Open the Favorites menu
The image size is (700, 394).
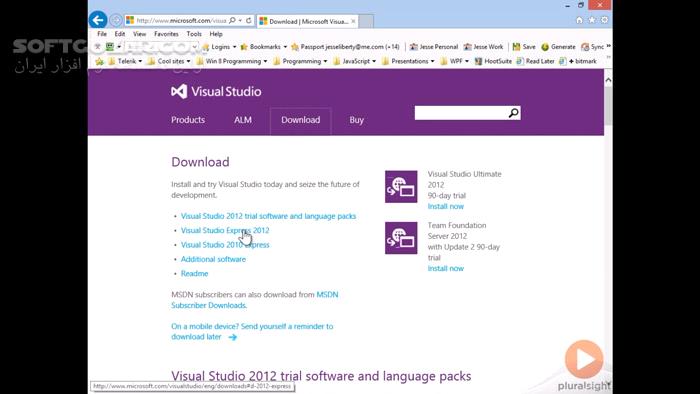tap(166, 34)
